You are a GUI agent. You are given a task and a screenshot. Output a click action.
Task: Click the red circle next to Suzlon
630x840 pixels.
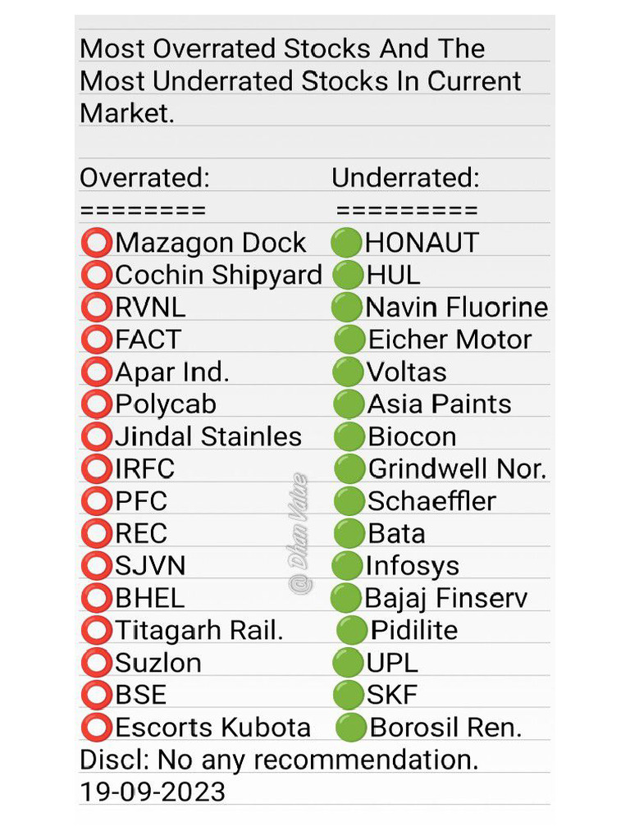pos(96,663)
